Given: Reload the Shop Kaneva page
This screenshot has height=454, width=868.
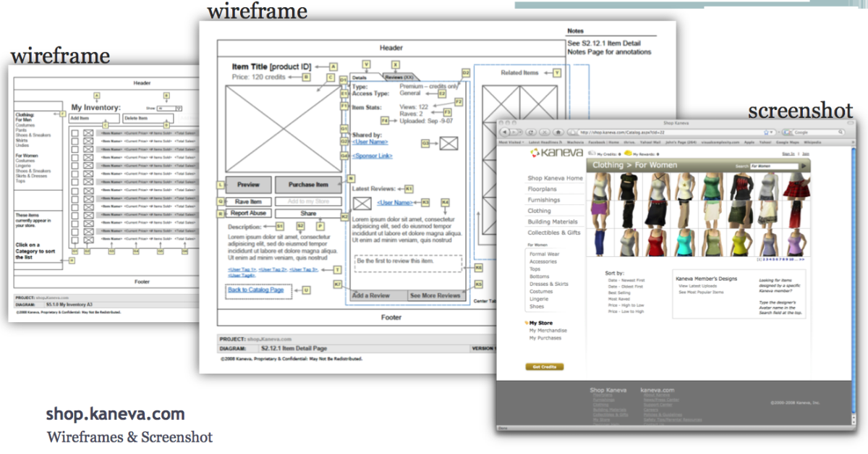Looking at the screenshot, I should click(x=531, y=132).
